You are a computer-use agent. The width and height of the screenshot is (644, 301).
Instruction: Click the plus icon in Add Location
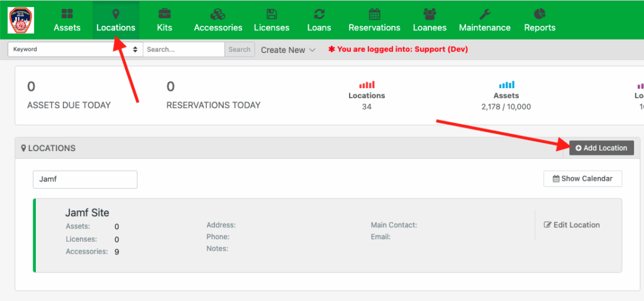(x=579, y=148)
